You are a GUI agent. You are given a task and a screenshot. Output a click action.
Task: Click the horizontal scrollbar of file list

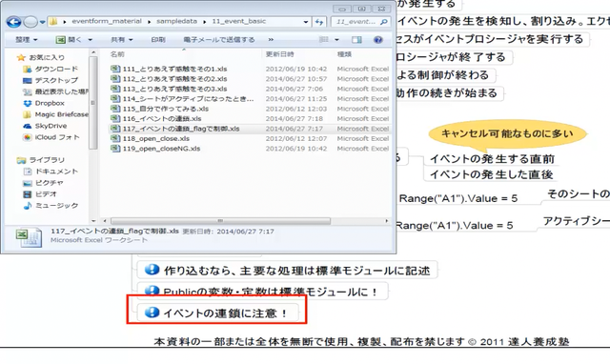pos(220,221)
